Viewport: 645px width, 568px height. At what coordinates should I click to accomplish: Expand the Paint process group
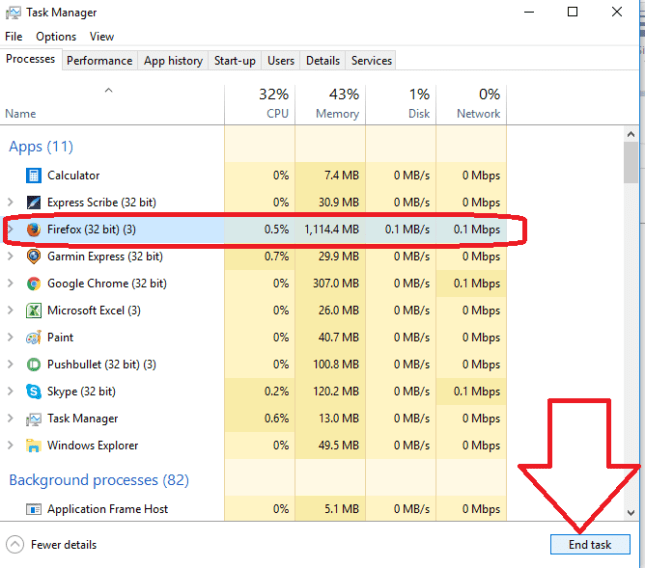click(x=10, y=338)
